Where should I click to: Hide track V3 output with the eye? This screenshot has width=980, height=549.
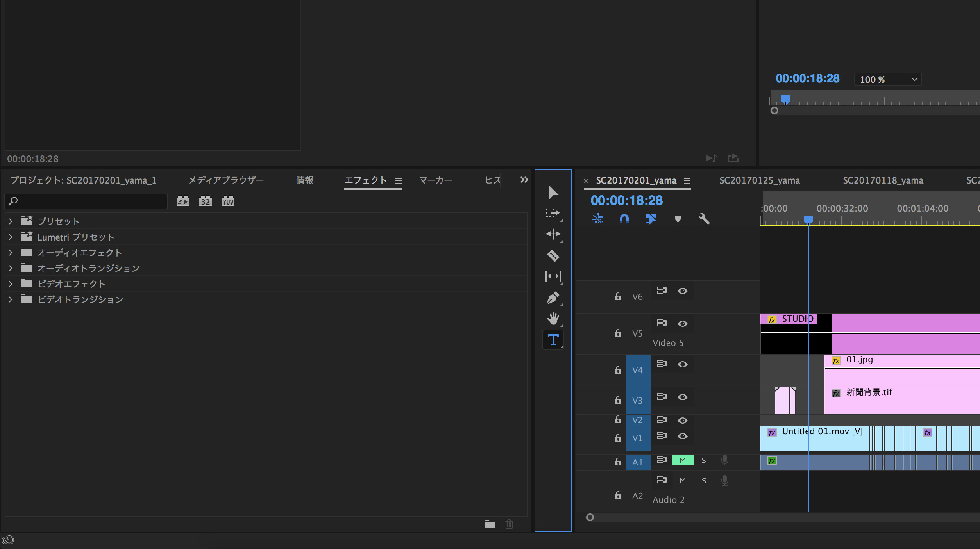(682, 397)
